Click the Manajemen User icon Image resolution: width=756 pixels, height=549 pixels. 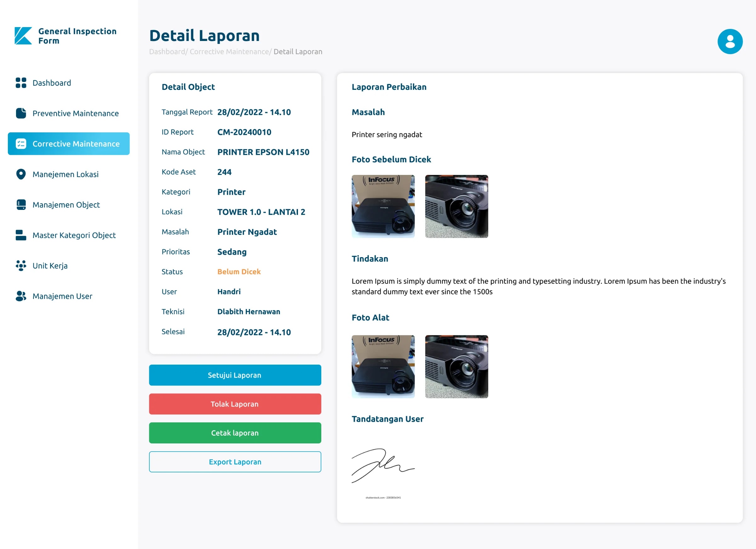click(21, 296)
